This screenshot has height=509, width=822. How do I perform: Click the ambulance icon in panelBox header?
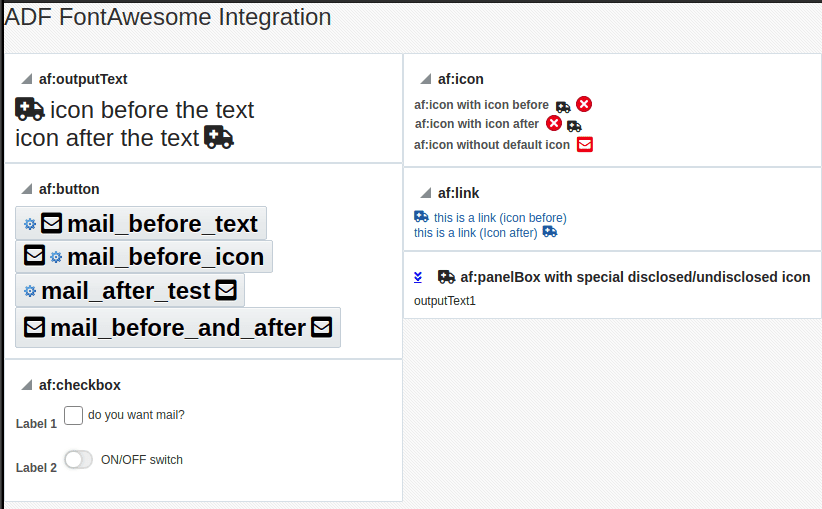point(446,277)
